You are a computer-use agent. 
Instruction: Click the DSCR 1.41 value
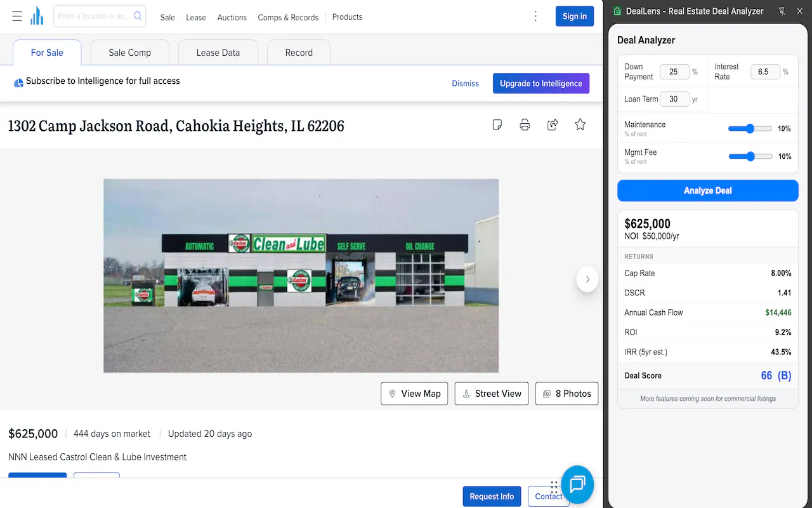pos(785,293)
